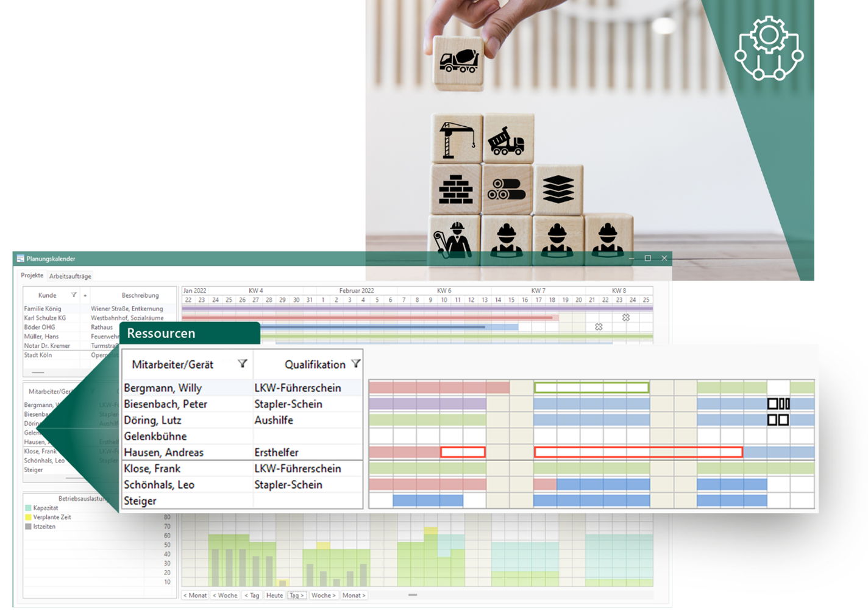This screenshot has height=610, width=868.
Task: Select Schönhals, Leo in Ressourcen list
Action: [x=243, y=485]
